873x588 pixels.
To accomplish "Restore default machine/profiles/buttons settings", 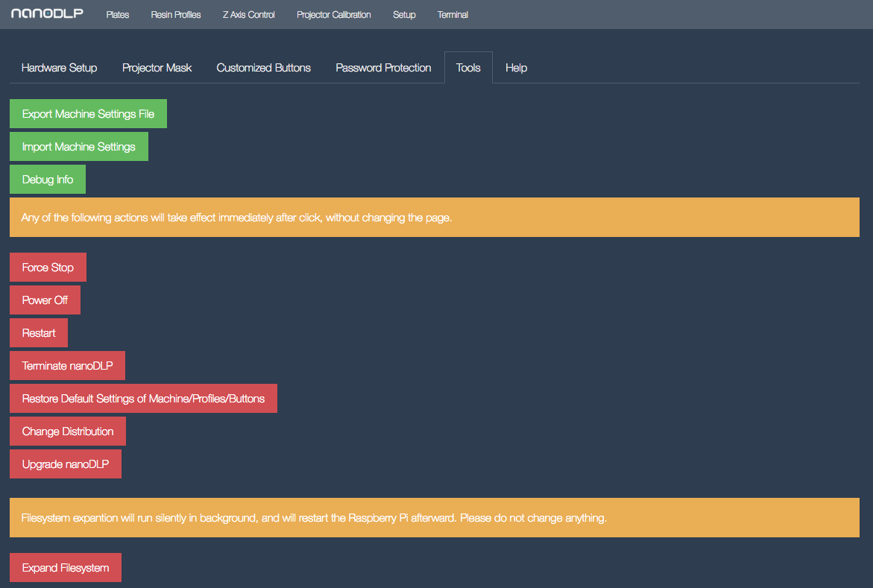I will (143, 399).
